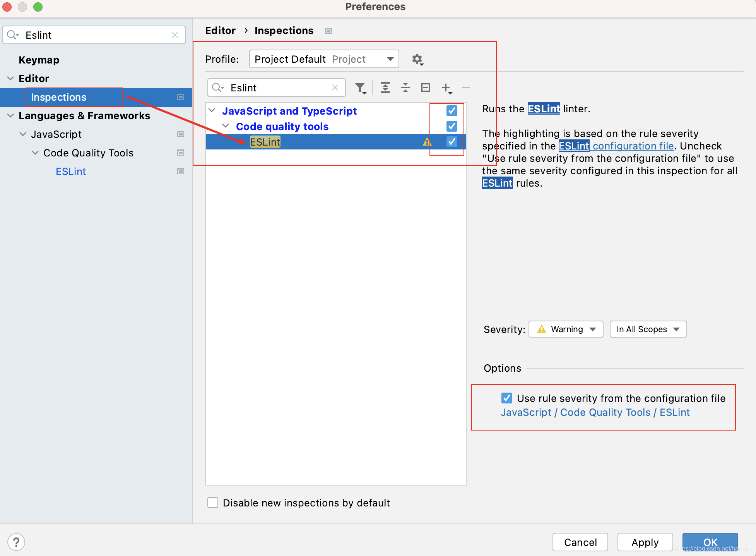The height and width of the screenshot is (556, 756).
Task: Select Inspections under Editor in sidebar
Action: [59, 97]
